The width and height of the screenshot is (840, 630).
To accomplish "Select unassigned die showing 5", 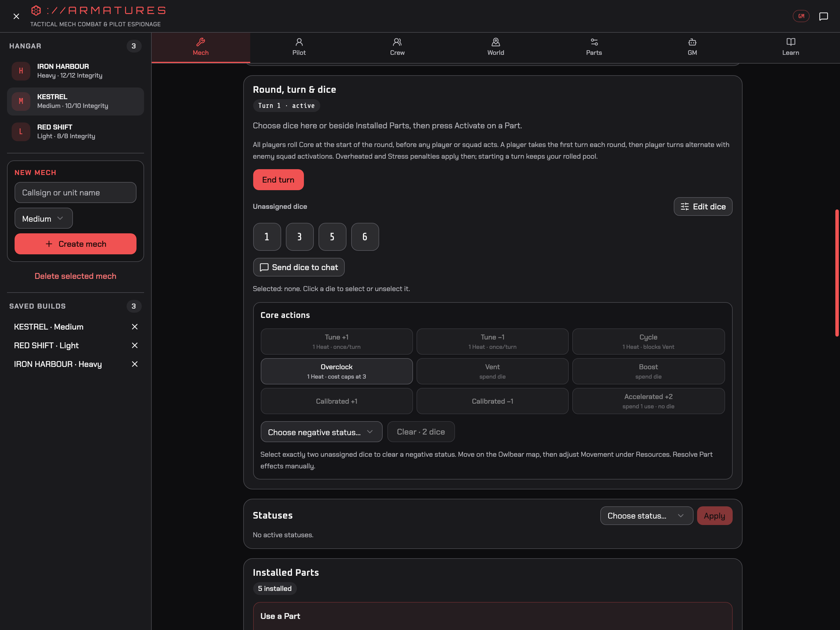I will click(332, 237).
